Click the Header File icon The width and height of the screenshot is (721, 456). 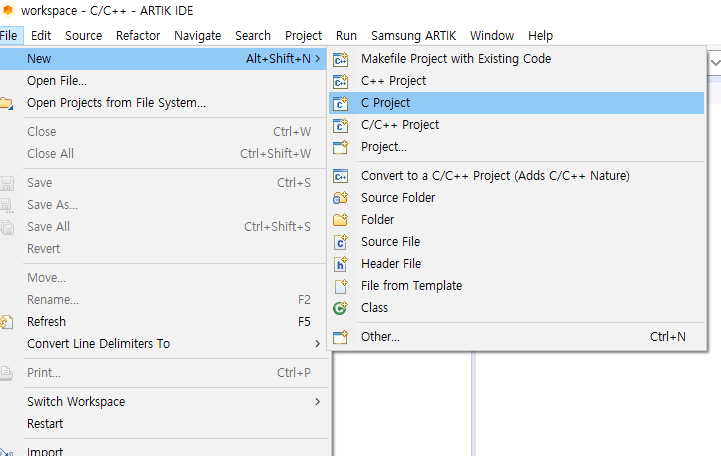pyautogui.click(x=341, y=264)
